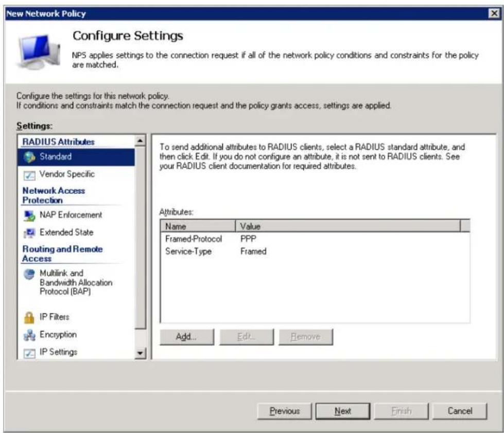
Task: Open the Encryption settings
Action: (58, 334)
